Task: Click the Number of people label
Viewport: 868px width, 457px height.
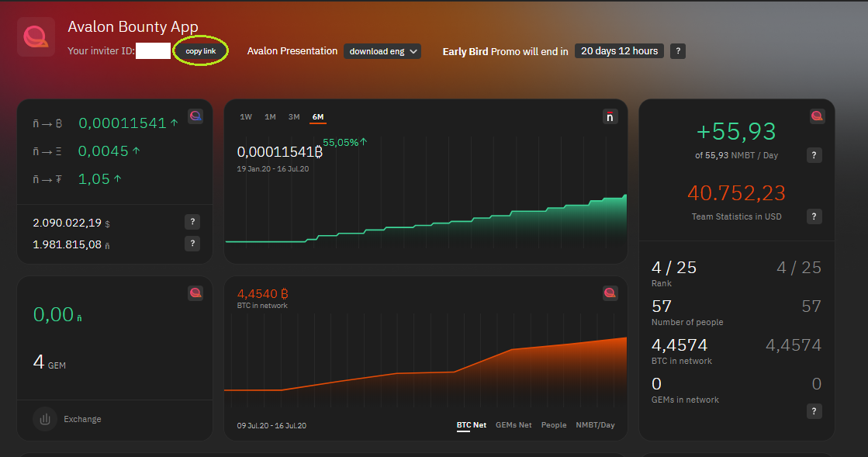Action: tap(687, 322)
